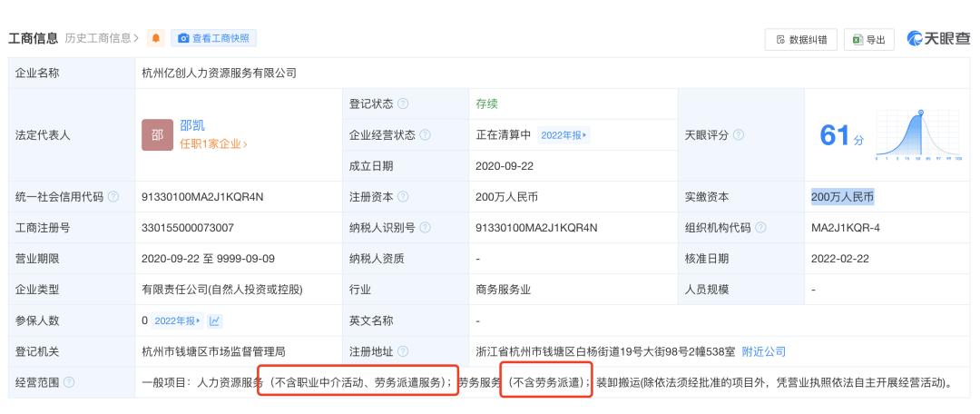
Task: Open legal representative 邵凯 link
Action: pos(192,125)
